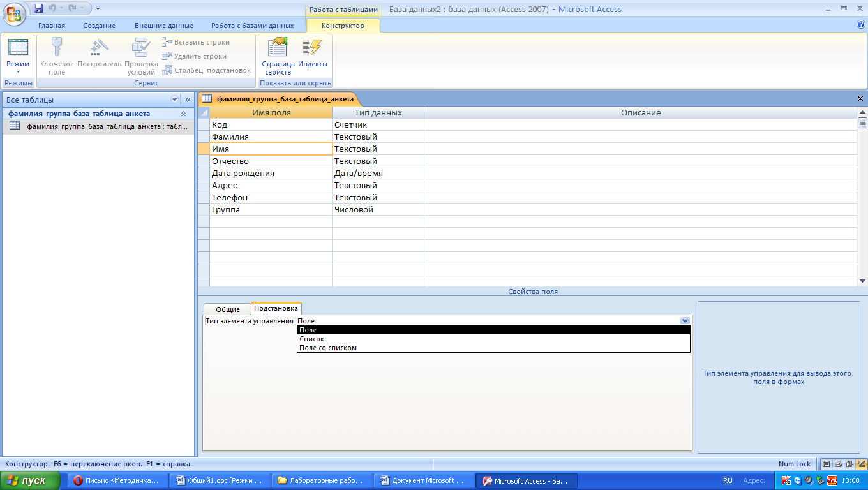The width and height of the screenshot is (868, 490).
Task: Select the Отчество field name cell
Action: 271,161
